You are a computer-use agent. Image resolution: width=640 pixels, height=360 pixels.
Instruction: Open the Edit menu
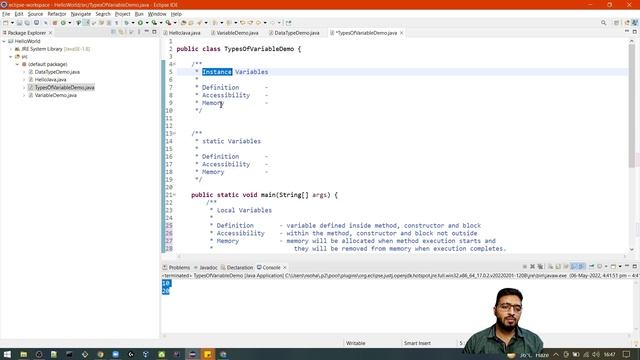(19, 14)
